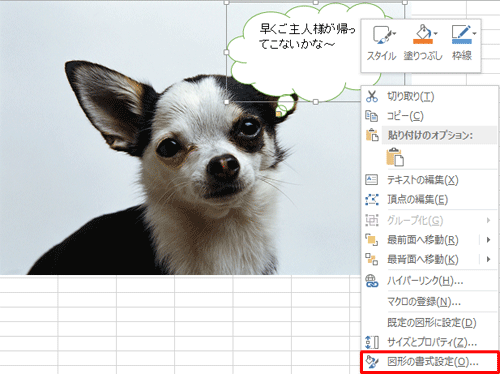
Task: Expand the 塗りつぶし color dropdown arrow
Action: [435, 33]
